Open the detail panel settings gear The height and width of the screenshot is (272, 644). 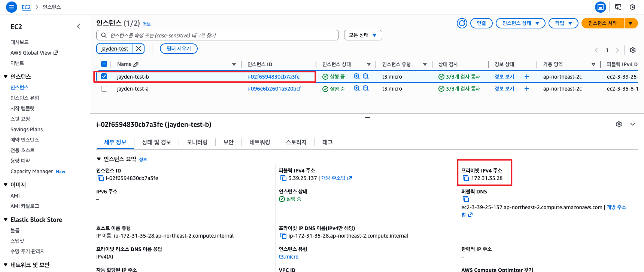click(x=619, y=124)
